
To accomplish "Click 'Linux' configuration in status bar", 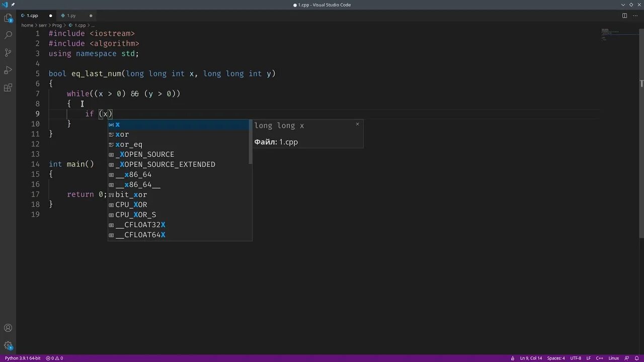I will point(614,358).
